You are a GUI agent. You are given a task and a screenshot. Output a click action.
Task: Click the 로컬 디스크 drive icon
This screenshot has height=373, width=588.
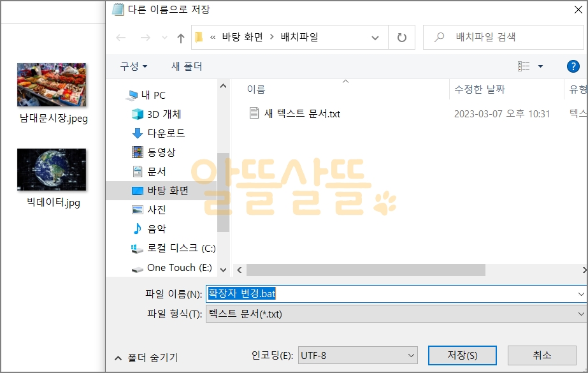pyautogui.click(x=137, y=249)
